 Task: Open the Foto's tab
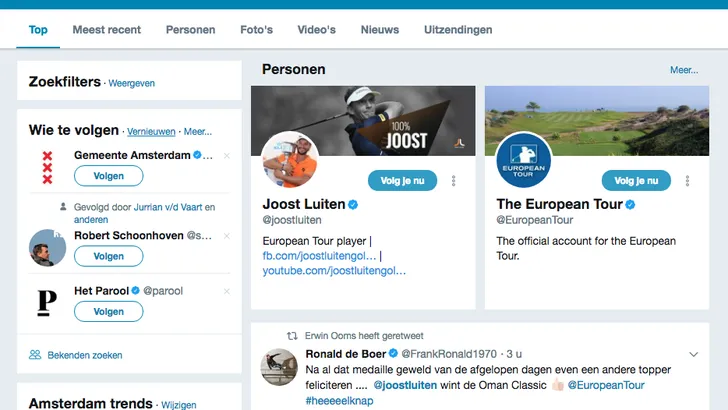tap(257, 30)
